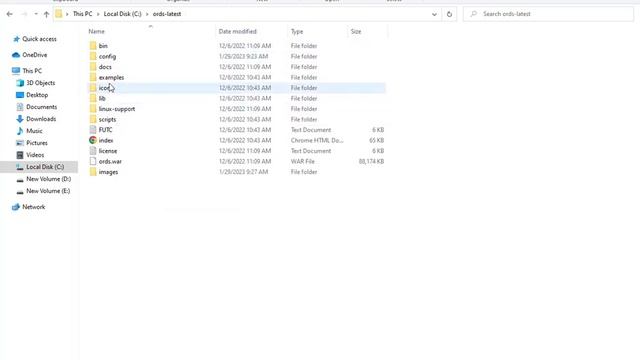Select the highlighted icons folder row
The image size is (640, 360).
click(x=237, y=88)
